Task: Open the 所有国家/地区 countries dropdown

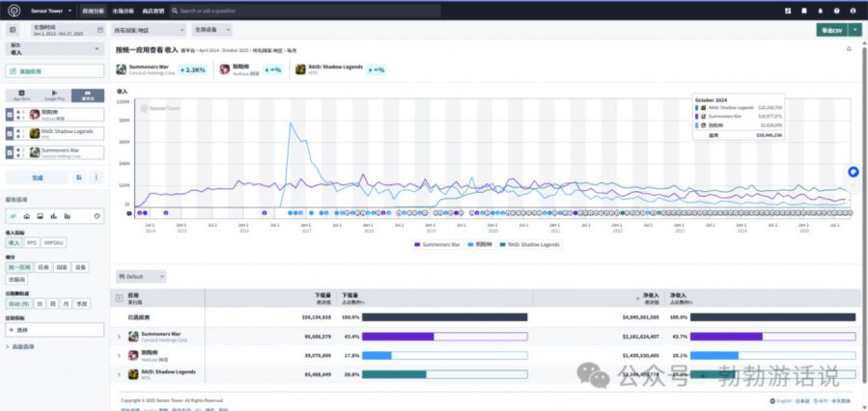Action: [148, 31]
